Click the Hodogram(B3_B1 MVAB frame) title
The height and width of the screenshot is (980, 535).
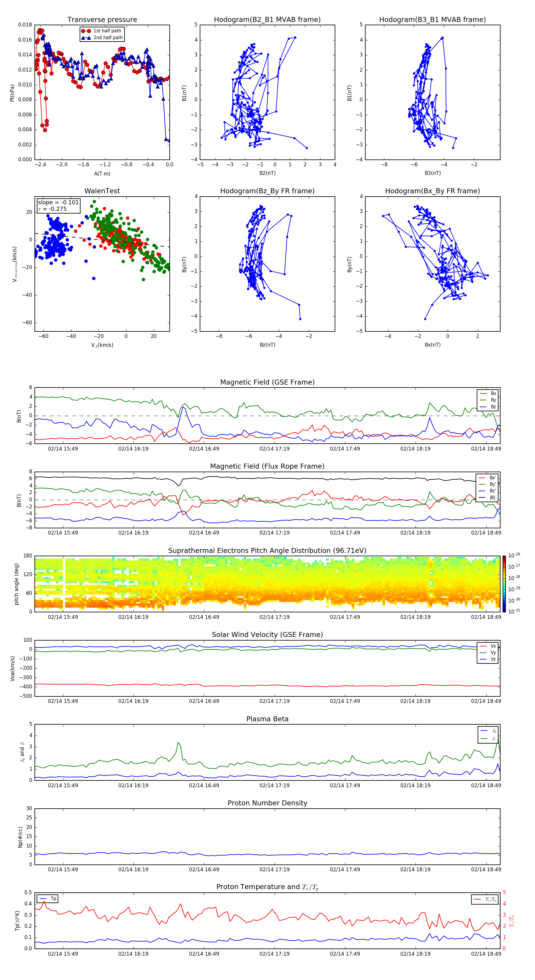point(432,20)
